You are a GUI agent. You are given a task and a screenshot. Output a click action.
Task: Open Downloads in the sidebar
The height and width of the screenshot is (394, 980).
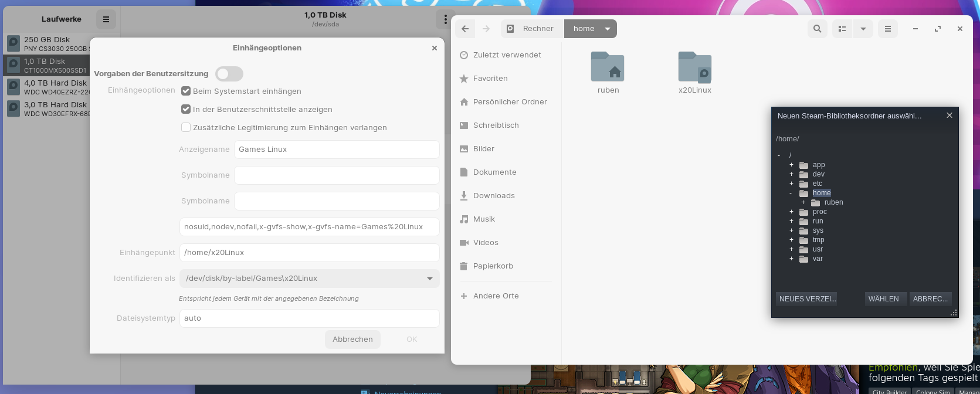506,196
